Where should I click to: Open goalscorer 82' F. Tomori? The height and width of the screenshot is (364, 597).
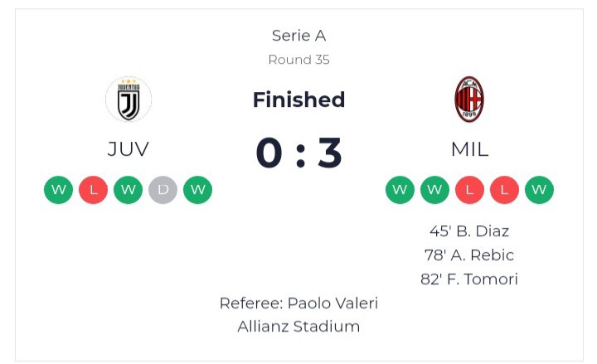pyautogui.click(x=469, y=279)
